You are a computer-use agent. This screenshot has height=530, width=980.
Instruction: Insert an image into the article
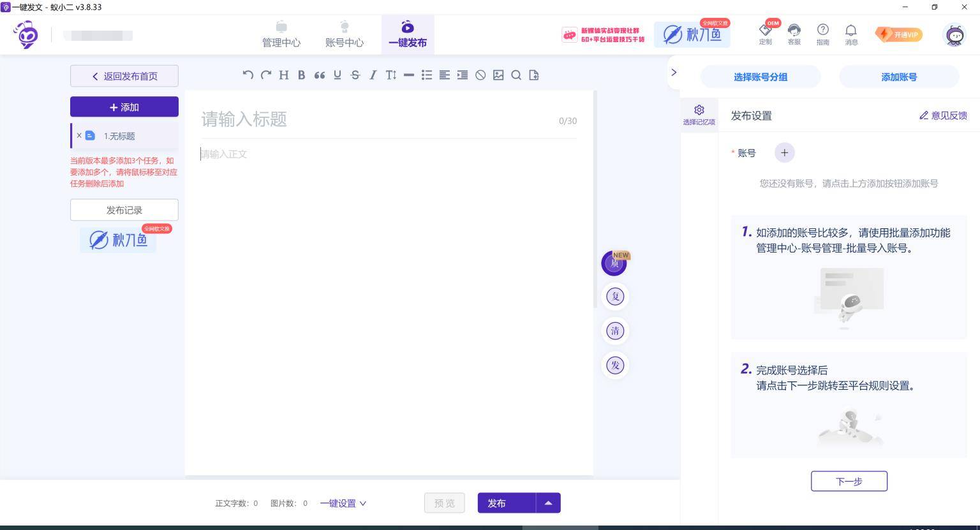(498, 75)
